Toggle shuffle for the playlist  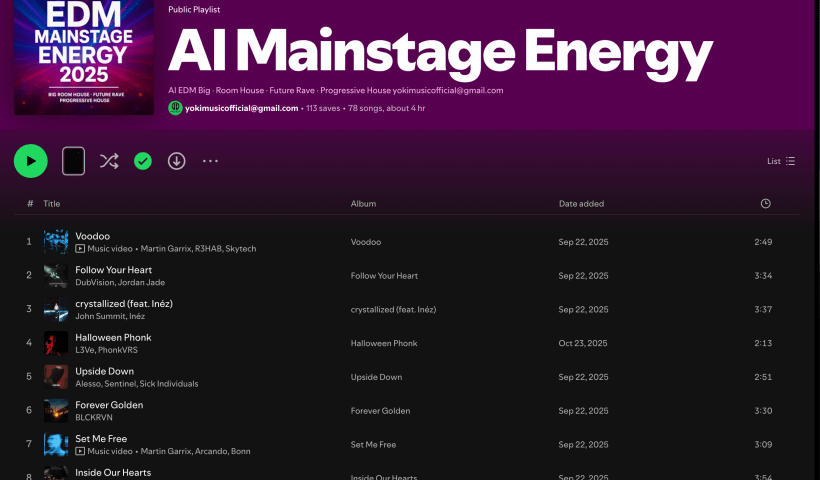pos(109,161)
